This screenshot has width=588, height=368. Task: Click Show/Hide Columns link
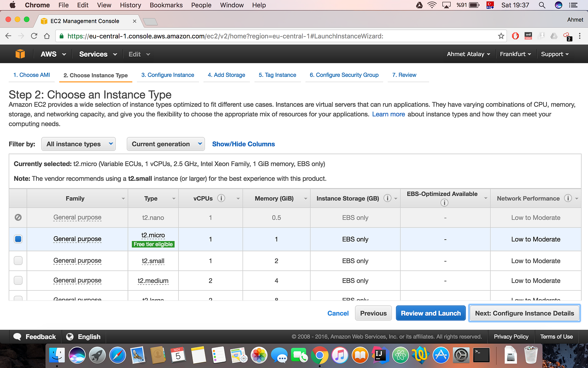tap(243, 144)
